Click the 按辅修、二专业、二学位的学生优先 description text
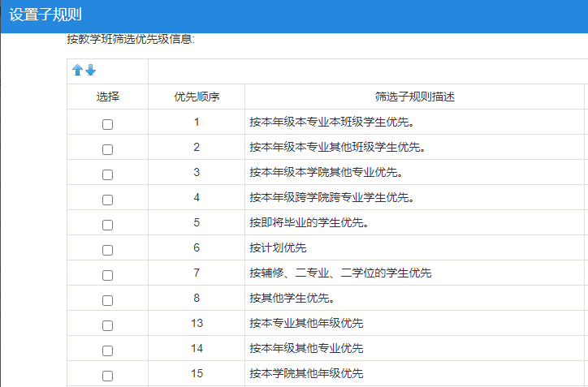The height and width of the screenshot is (387, 588). [340, 273]
